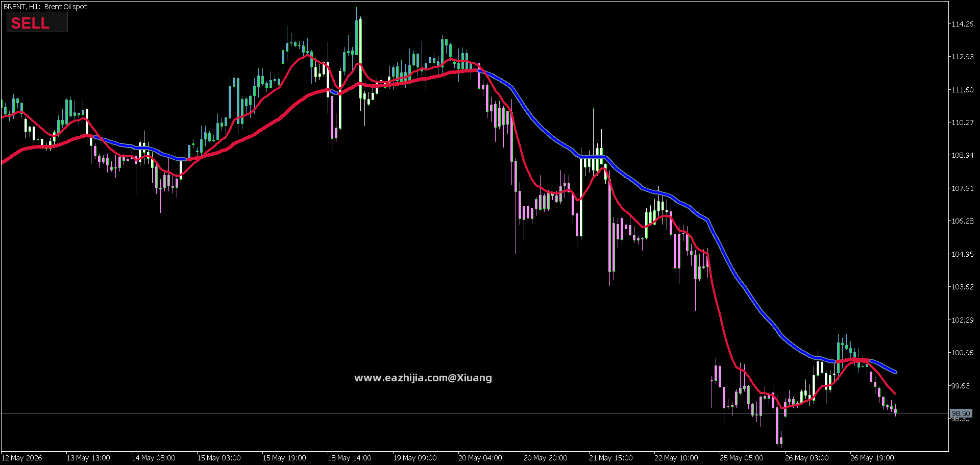This screenshot has width=980, height=465.
Task: Click the 100.96 price scale label
Action: point(962,353)
